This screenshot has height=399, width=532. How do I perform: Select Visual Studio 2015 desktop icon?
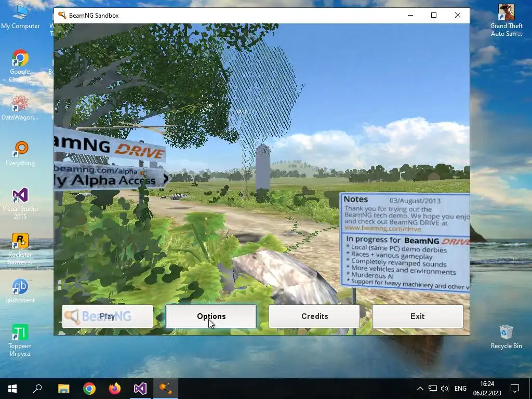pos(20,203)
